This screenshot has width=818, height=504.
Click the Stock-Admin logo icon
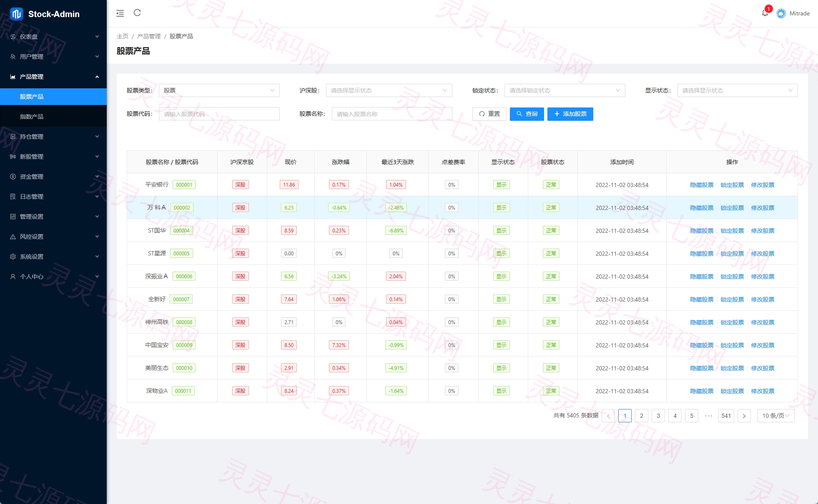coord(16,14)
